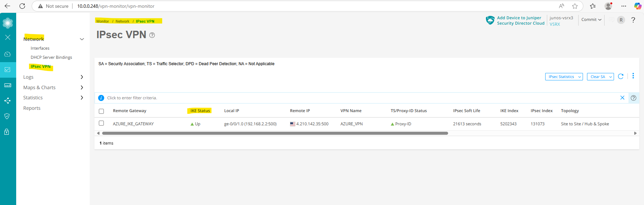Open browser Read Aloud icon
The width and height of the screenshot is (644, 205).
[561, 6]
